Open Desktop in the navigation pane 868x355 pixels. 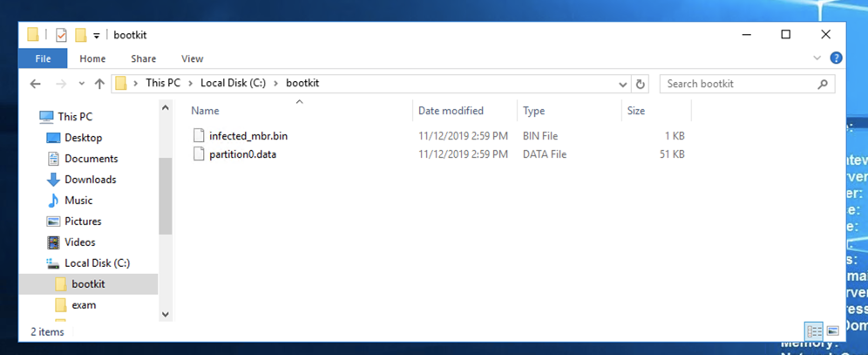(x=83, y=138)
